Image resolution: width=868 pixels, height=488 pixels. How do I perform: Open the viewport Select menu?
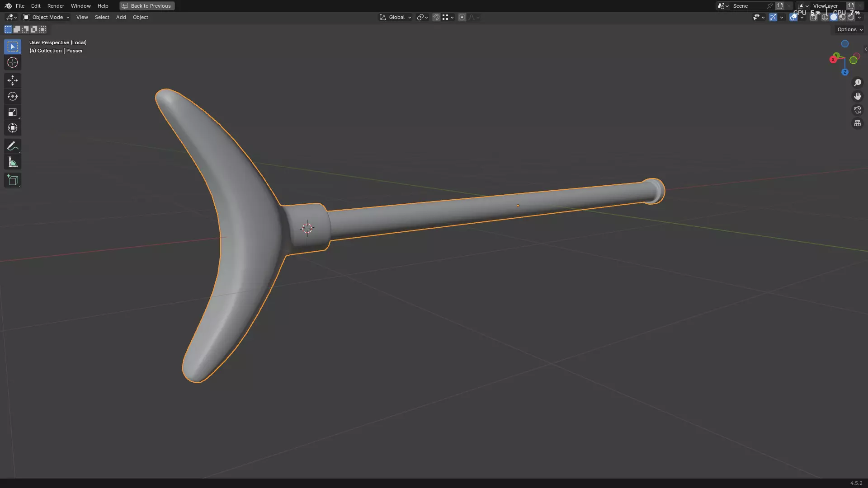click(102, 17)
